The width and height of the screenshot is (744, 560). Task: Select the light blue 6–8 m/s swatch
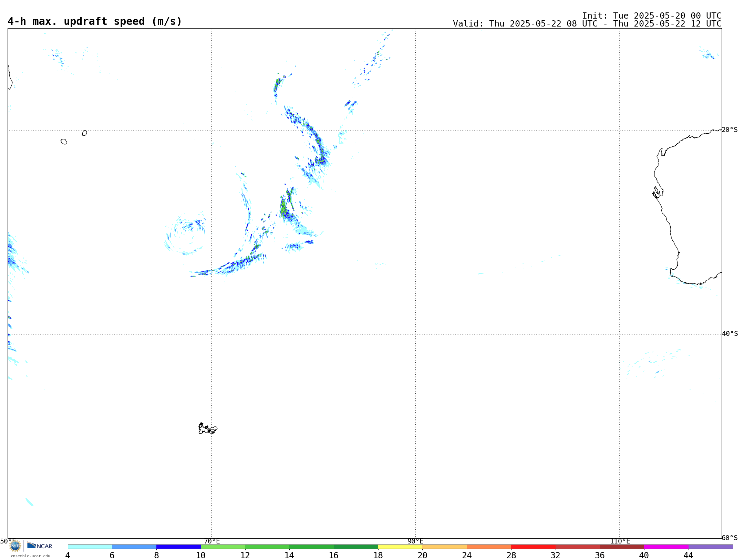point(134,547)
